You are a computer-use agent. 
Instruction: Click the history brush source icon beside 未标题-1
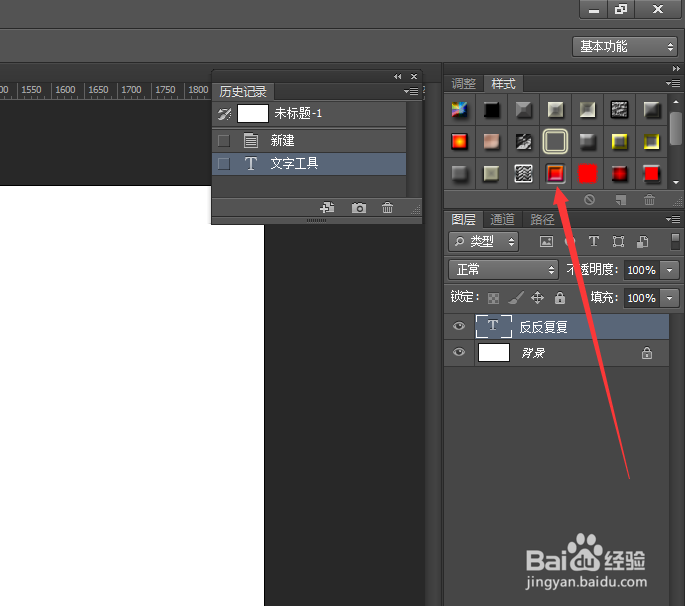click(x=224, y=114)
